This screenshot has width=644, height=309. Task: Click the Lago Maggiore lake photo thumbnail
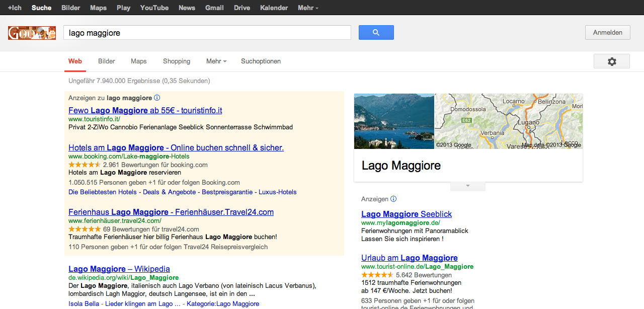(394, 121)
